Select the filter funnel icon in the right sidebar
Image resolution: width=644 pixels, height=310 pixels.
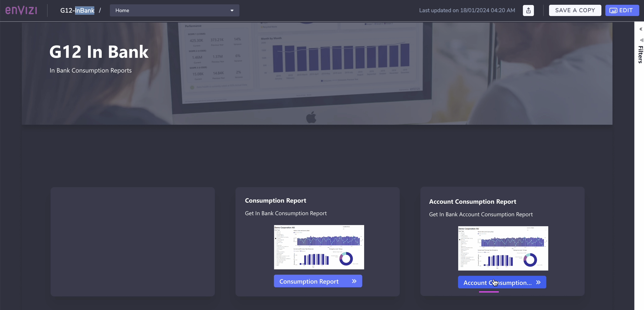[x=641, y=40]
